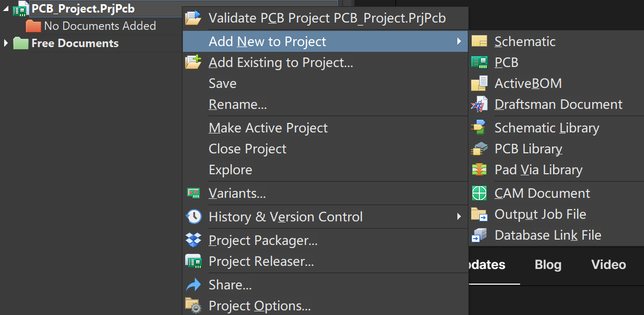Open Project Options... from context menu
The image size is (644, 315).
click(x=259, y=306)
